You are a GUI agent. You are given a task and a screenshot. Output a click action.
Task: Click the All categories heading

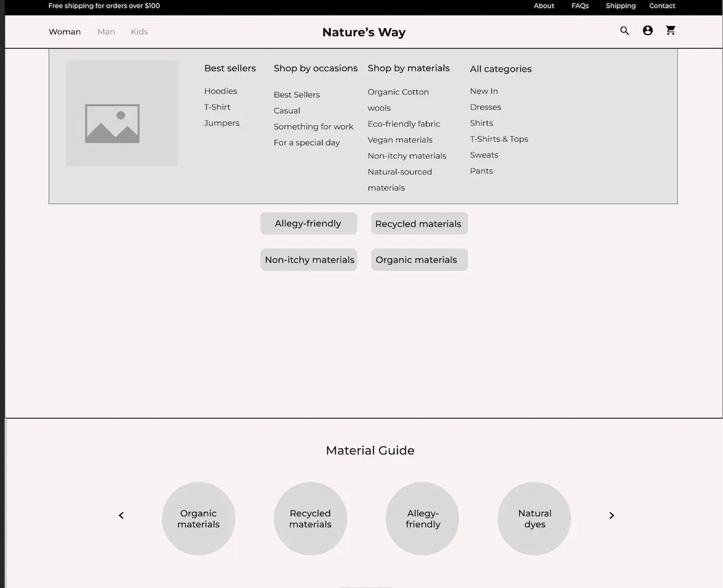tap(501, 69)
